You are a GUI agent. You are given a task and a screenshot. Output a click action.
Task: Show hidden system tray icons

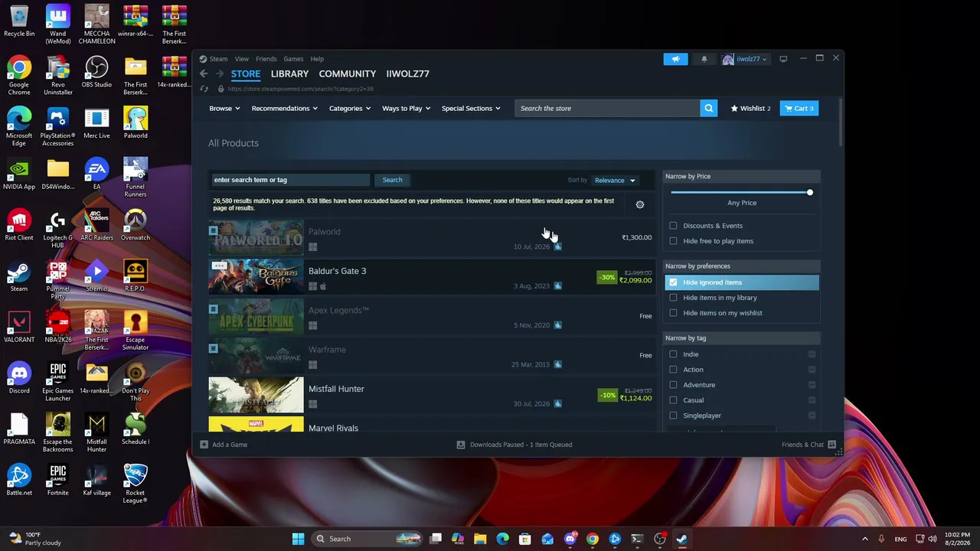tap(864, 539)
